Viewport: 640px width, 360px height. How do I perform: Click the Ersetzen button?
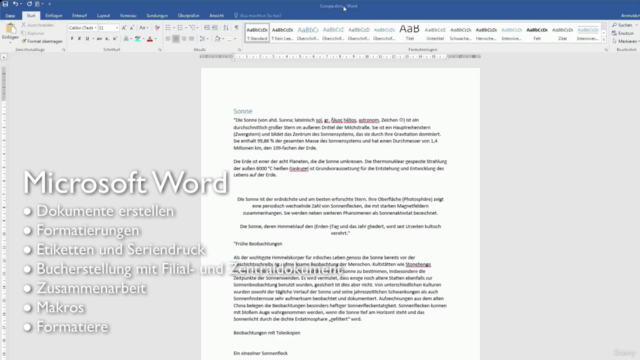623,33
